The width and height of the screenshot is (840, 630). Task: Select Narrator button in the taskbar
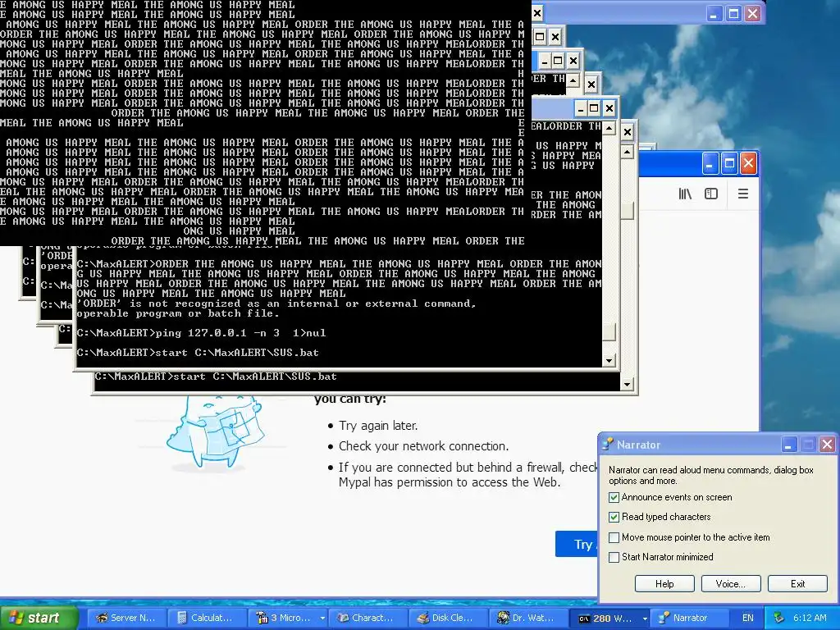[689, 618]
